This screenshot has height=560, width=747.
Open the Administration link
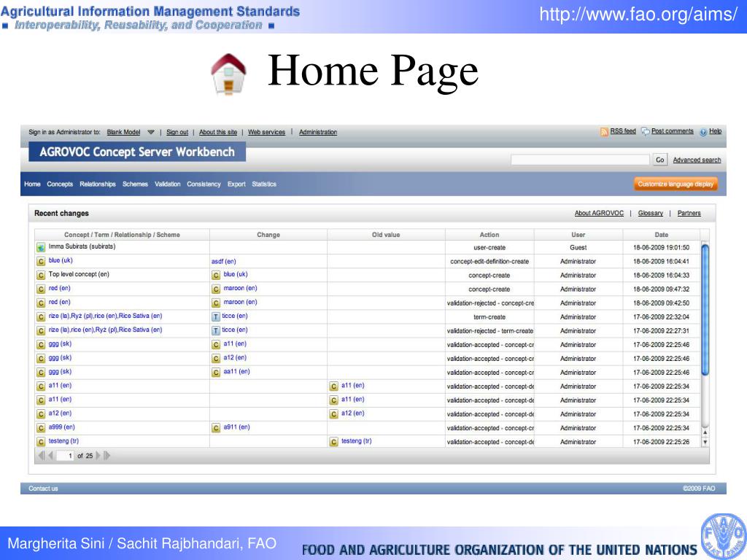[318, 133]
